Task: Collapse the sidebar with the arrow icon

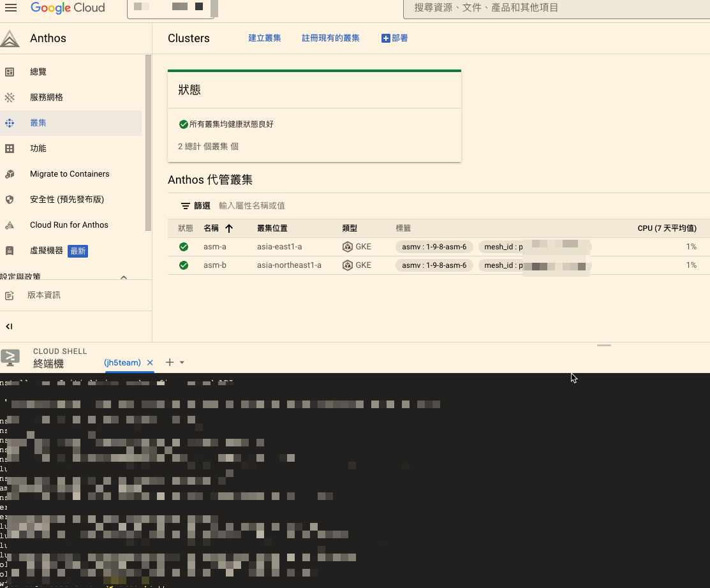Action: click(9, 327)
